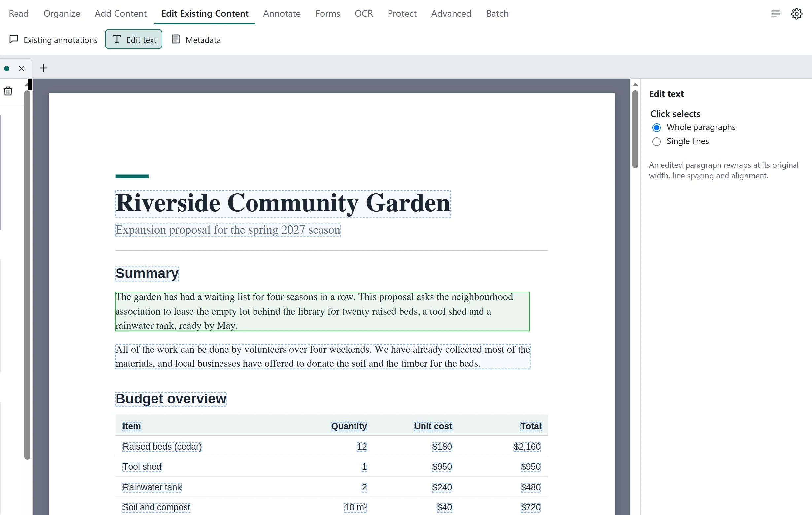812x515 pixels.
Task: Select the 'Budget overview' heading
Action: click(x=171, y=399)
